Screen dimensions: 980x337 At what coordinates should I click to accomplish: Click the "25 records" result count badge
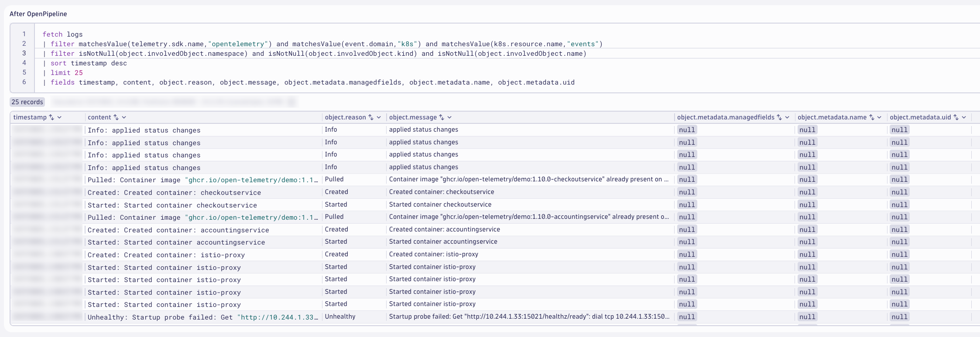[x=27, y=102]
